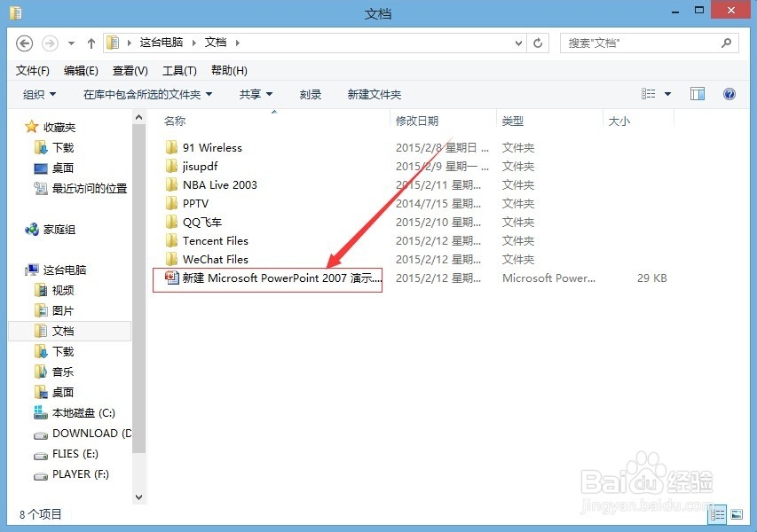Viewport: 757px width, 532px height.
Task: Open the recent locations dropdown arrow
Action: pos(72,43)
